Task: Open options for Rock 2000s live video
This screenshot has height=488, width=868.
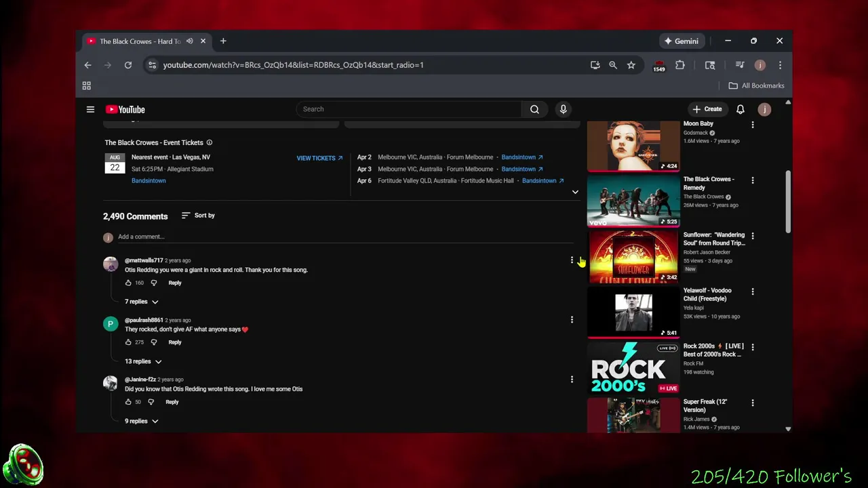Action: 752,347
